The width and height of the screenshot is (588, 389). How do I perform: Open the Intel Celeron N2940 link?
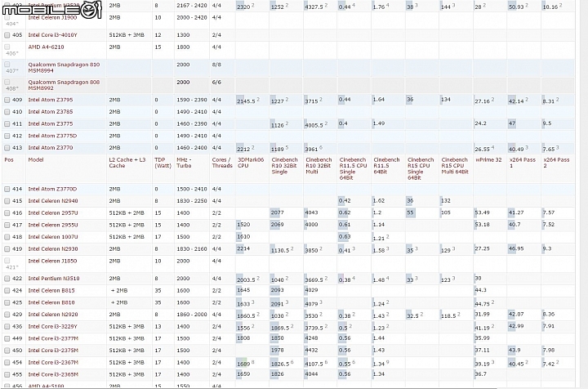coord(53,201)
